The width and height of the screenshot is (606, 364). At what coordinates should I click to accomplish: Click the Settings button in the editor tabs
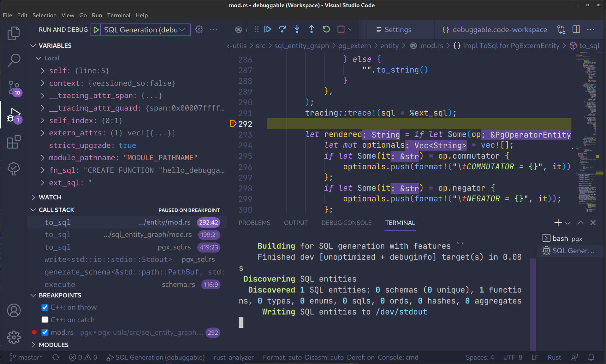394,29
